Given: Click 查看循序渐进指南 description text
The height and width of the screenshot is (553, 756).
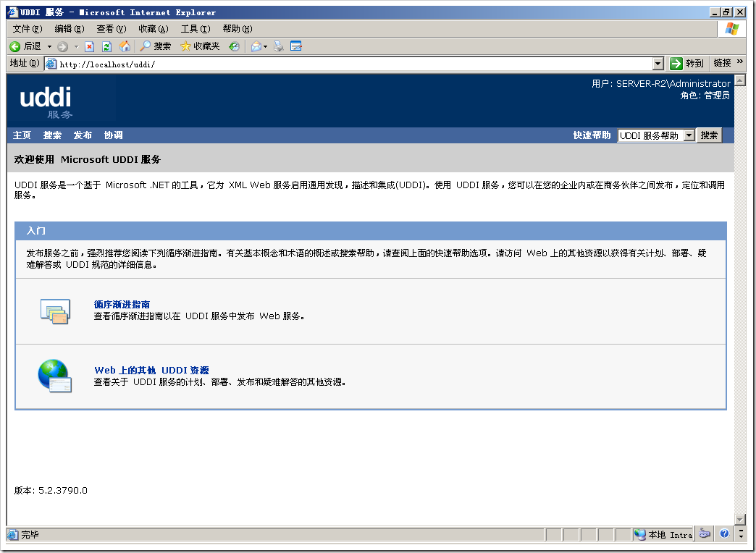Looking at the screenshot, I should pos(198,316).
